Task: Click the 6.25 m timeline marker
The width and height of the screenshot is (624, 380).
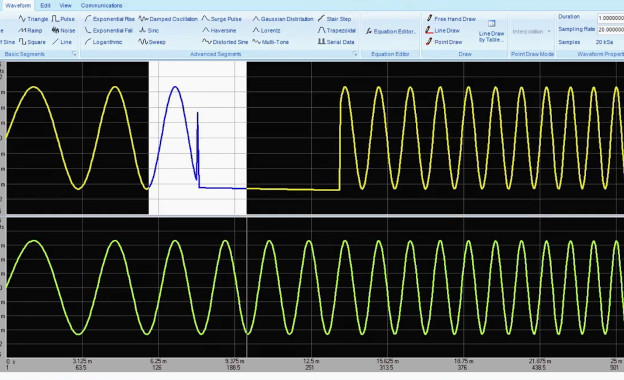Action: coord(158,361)
